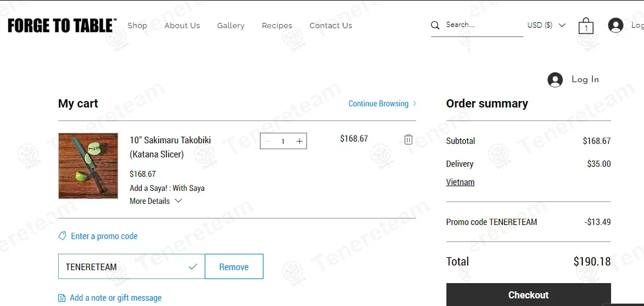The width and height of the screenshot is (644, 306).
Task: Decrease quantity with minus button
Action: [268, 141]
